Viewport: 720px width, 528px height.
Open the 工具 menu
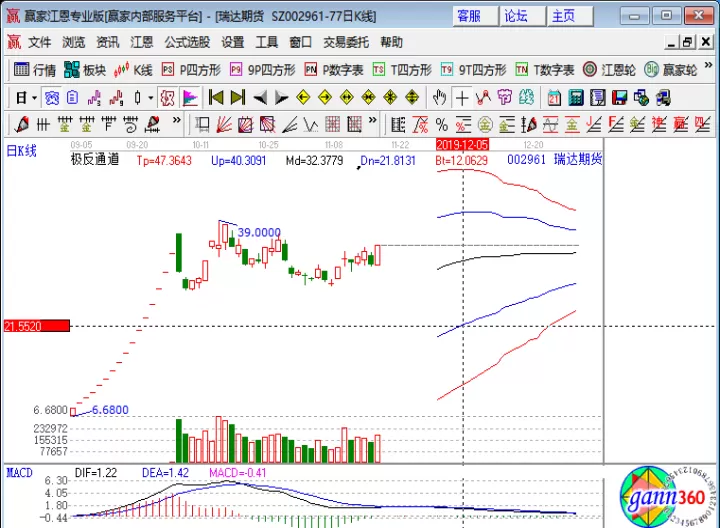(x=267, y=42)
